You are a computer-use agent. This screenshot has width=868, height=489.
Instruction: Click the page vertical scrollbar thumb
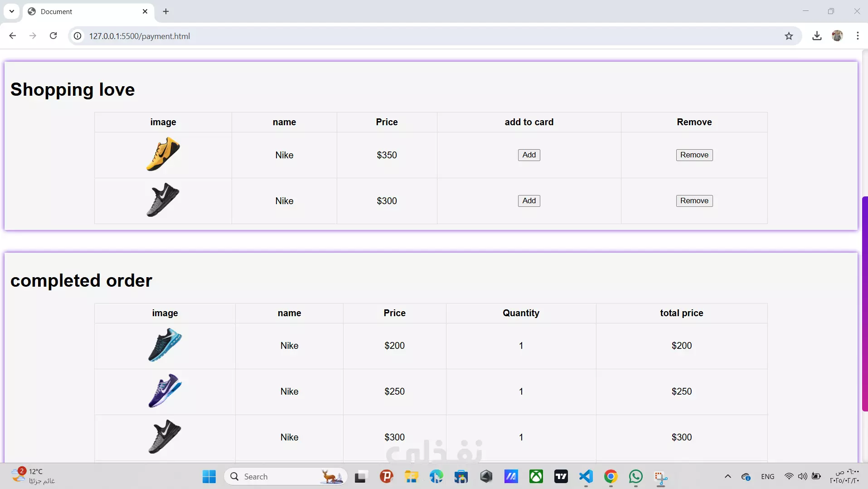tap(864, 304)
